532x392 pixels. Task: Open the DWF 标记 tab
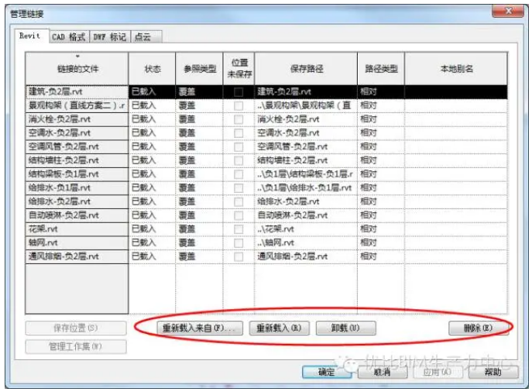(109, 36)
